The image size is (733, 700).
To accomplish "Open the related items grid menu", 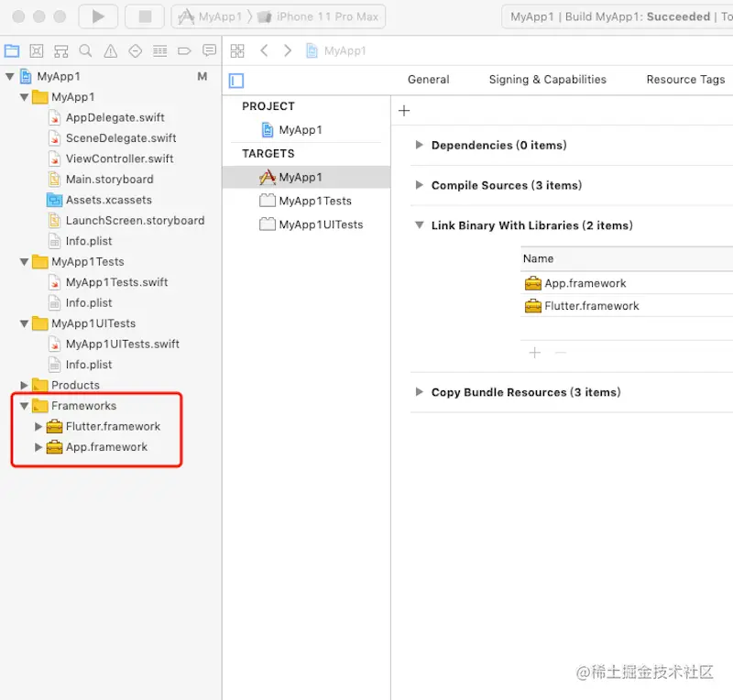I will (237, 51).
